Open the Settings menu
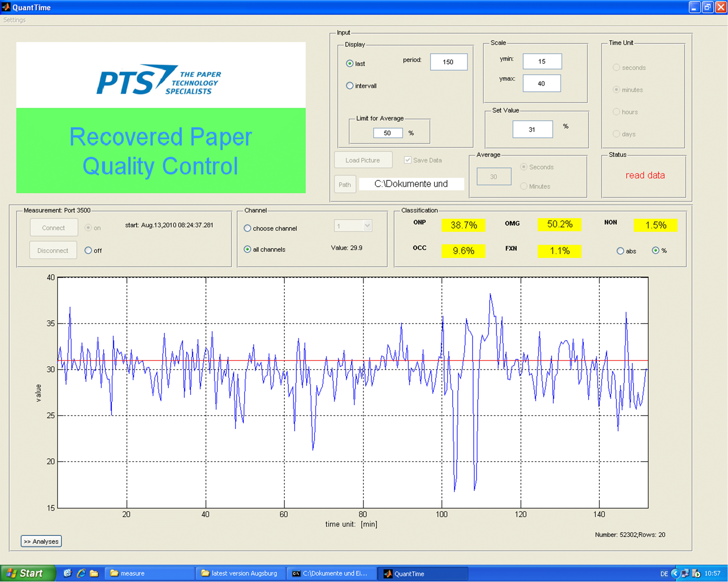This screenshot has width=728, height=582. [x=14, y=20]
